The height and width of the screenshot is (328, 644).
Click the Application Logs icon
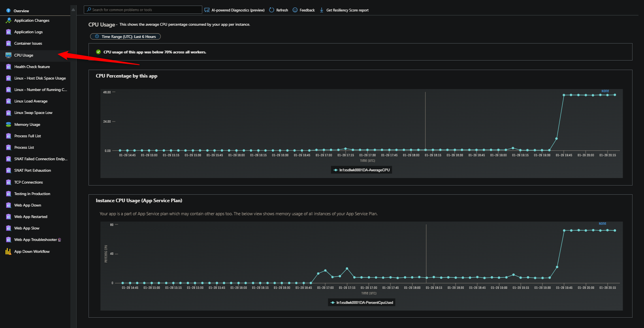[8, 32]
